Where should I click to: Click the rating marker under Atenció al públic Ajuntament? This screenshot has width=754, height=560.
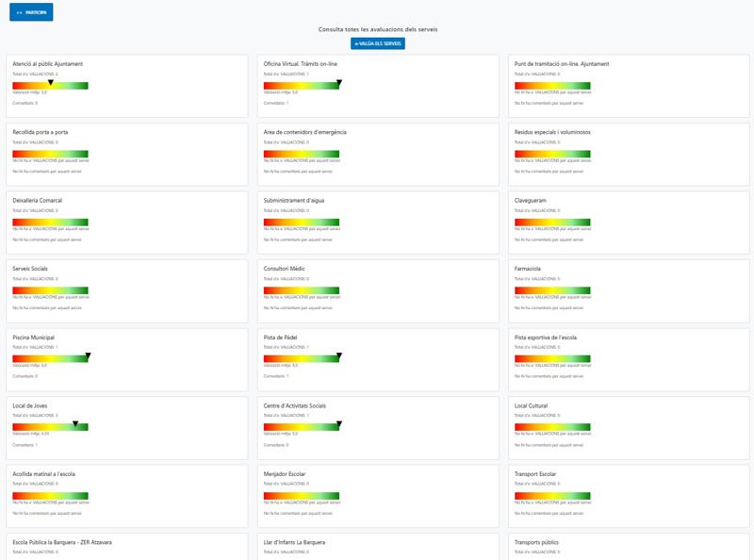[51, 83]
